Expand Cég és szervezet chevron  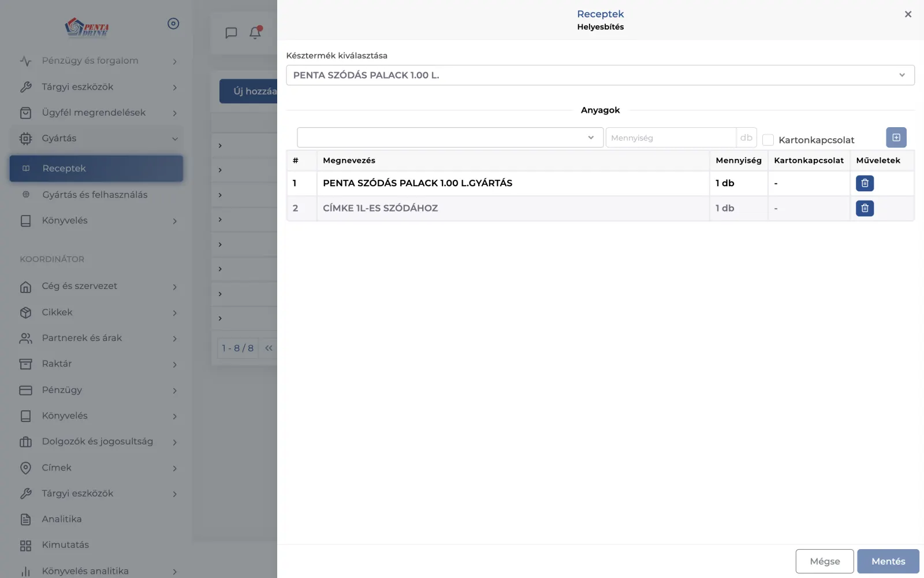click(174, 287)
